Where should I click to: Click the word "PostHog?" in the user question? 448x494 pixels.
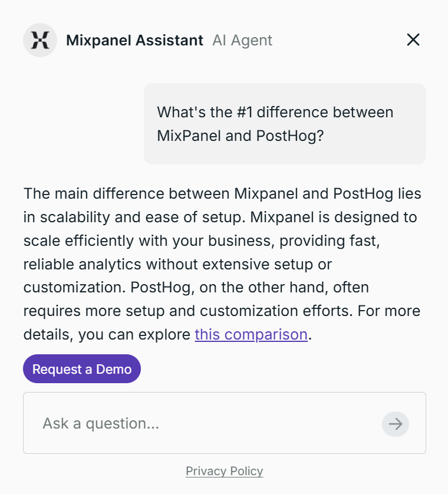pos(290,136)
